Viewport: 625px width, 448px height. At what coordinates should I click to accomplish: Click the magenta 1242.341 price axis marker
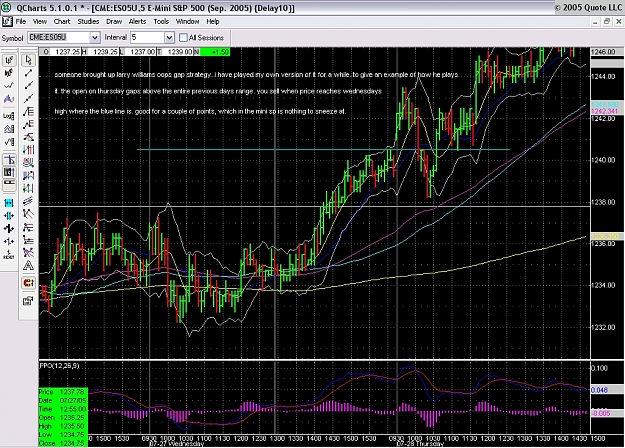(x=605, y=111)
